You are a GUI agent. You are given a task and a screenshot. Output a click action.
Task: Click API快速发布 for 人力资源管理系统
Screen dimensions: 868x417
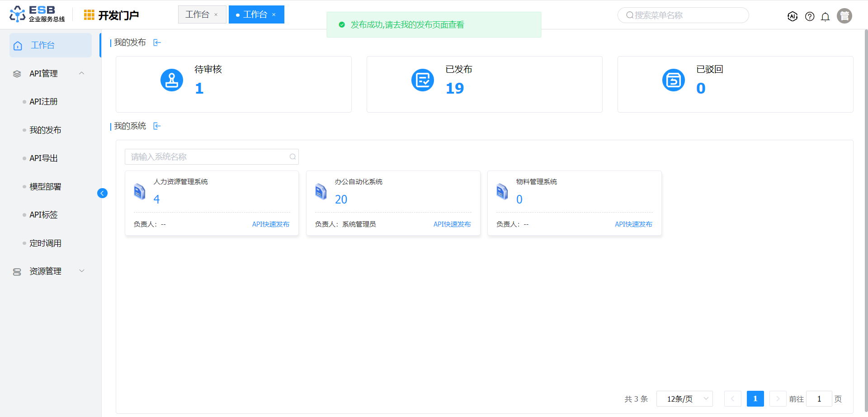click(270, 224)
